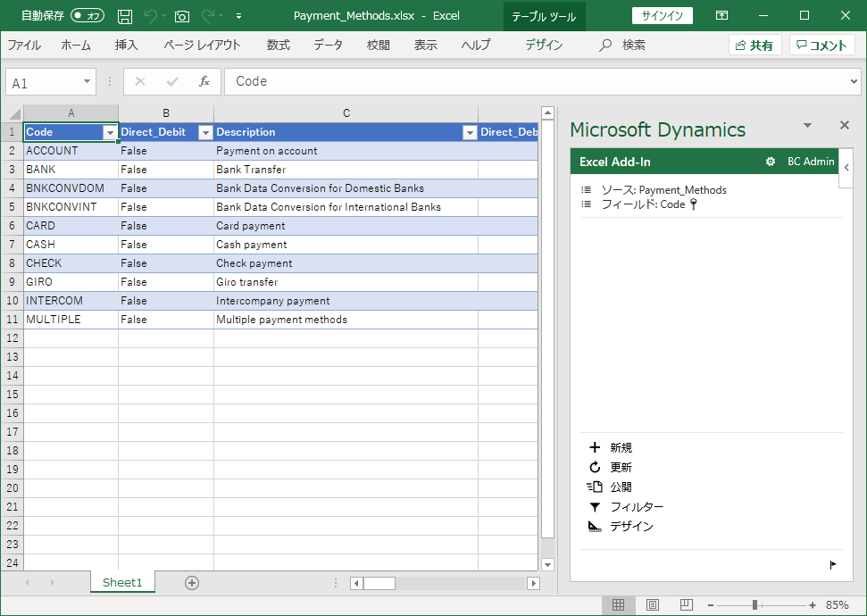Click the フィルター (Filter) button
The height and width of the screenshot is (616, 867).
[626, 507]
